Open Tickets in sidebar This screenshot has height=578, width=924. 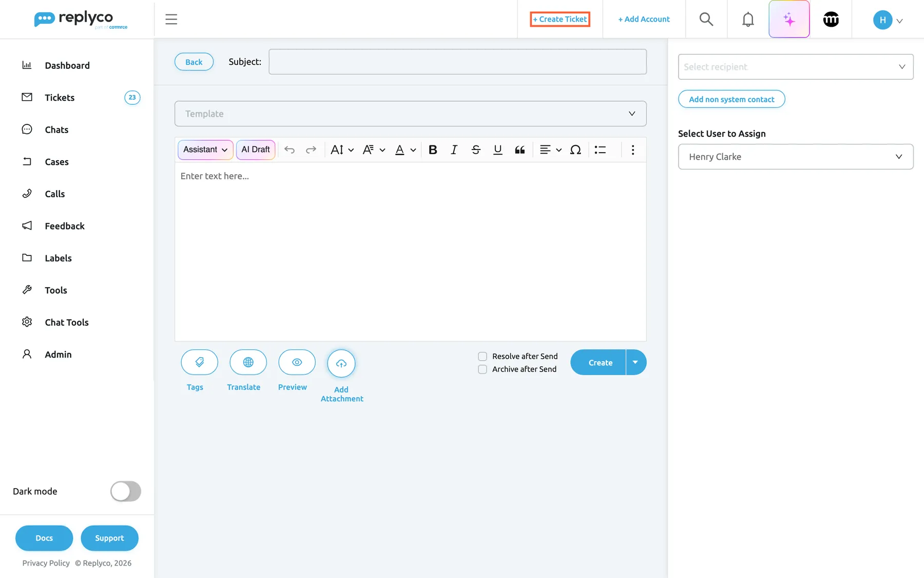tap(60, 98)
